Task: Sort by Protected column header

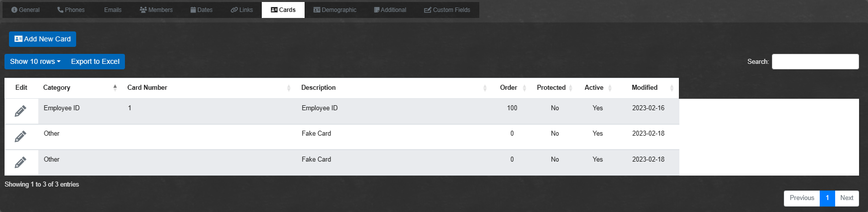Action: click(551, 88)
